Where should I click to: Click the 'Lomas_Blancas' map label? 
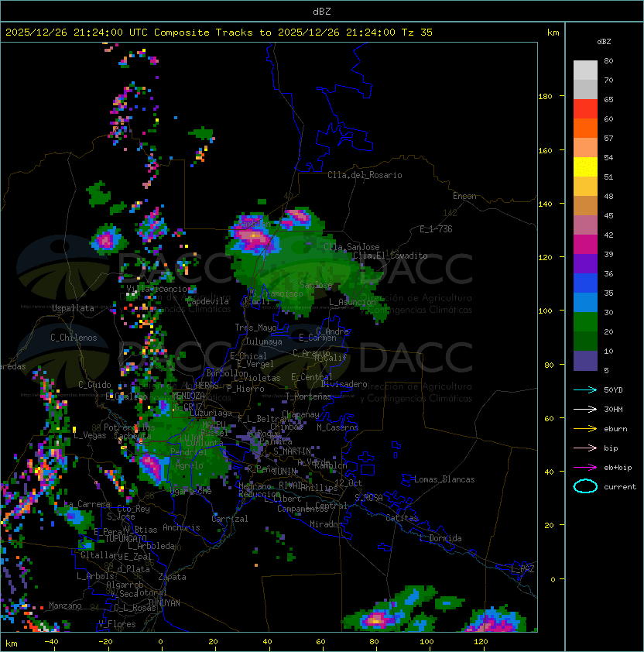444,479
